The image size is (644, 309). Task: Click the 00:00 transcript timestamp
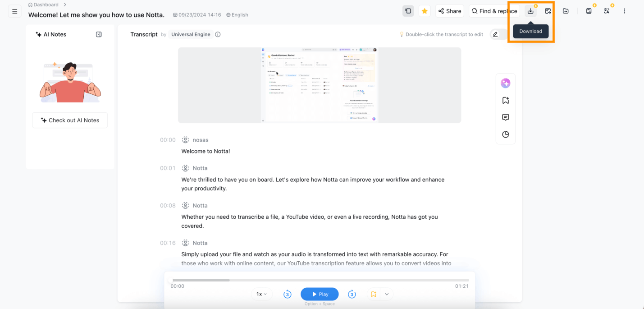168,140
